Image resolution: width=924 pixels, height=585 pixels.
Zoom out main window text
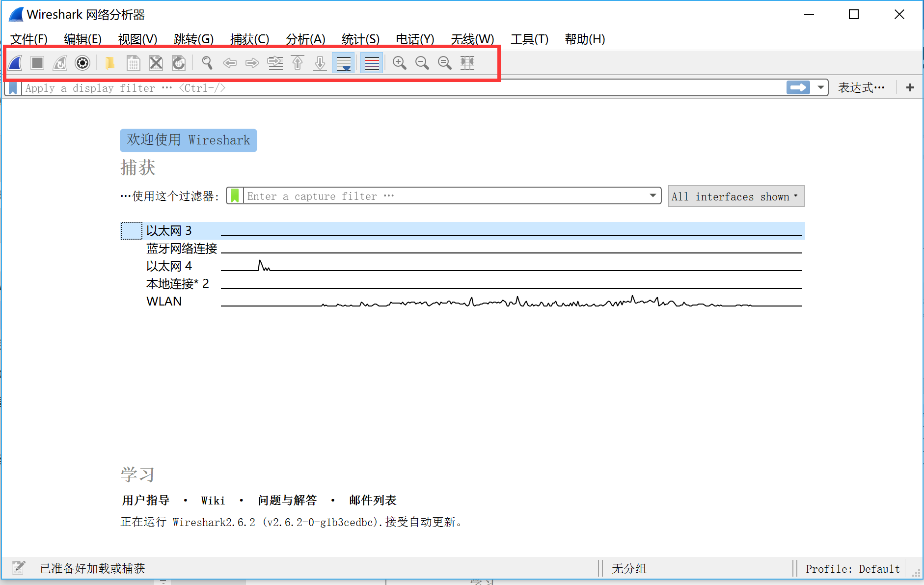tap(422, 63)
